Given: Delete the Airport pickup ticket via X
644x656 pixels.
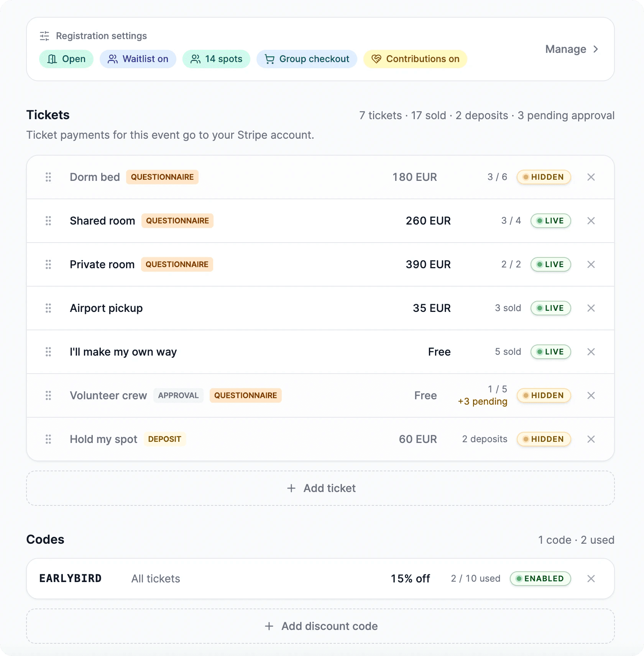Looking at the screenshot, I should tap(591, 308).
